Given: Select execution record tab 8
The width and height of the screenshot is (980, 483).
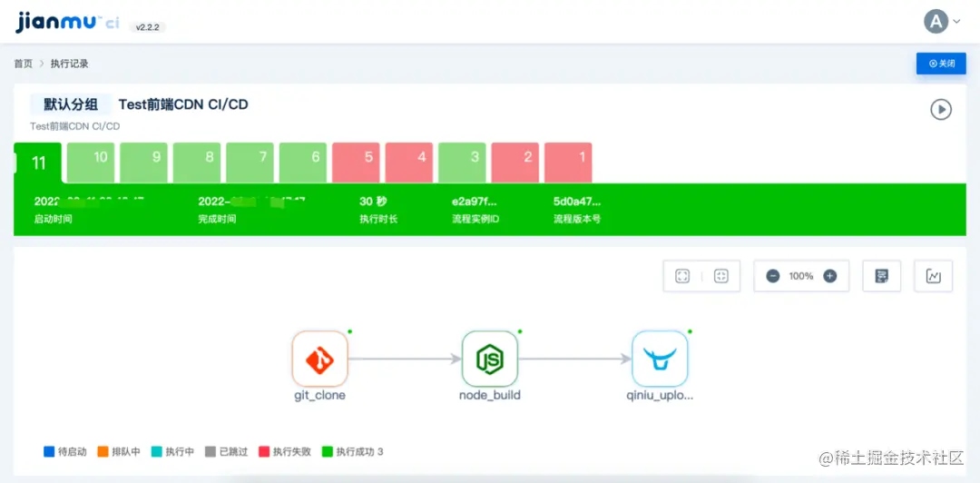Looking at the screenshot, I should click(x=197, y=163).
